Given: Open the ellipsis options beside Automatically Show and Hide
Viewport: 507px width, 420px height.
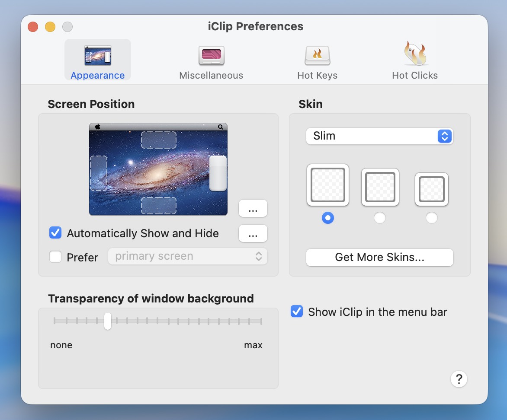Looking at the screenshot, I should (x=253, y=234).
